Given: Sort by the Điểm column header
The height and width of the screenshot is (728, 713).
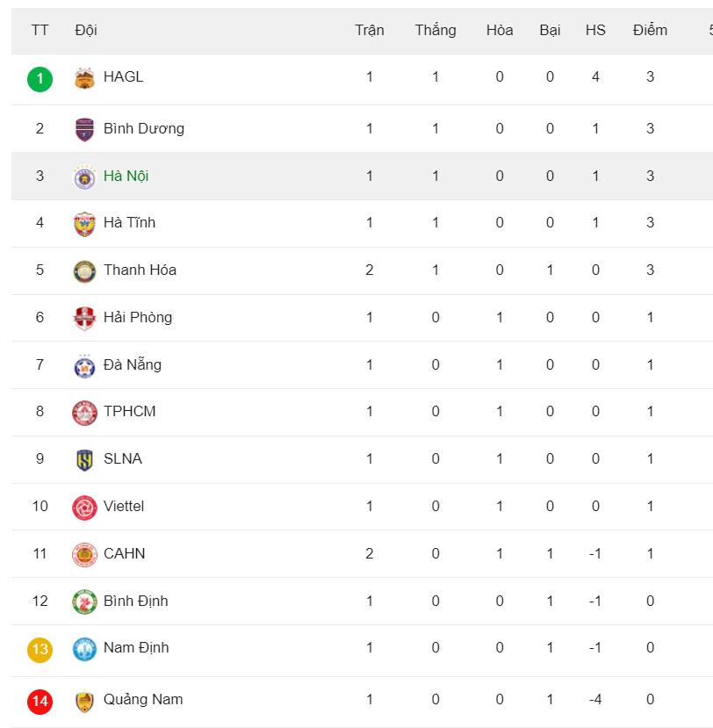Looking at the screenshot, I should tap(650, 30).
